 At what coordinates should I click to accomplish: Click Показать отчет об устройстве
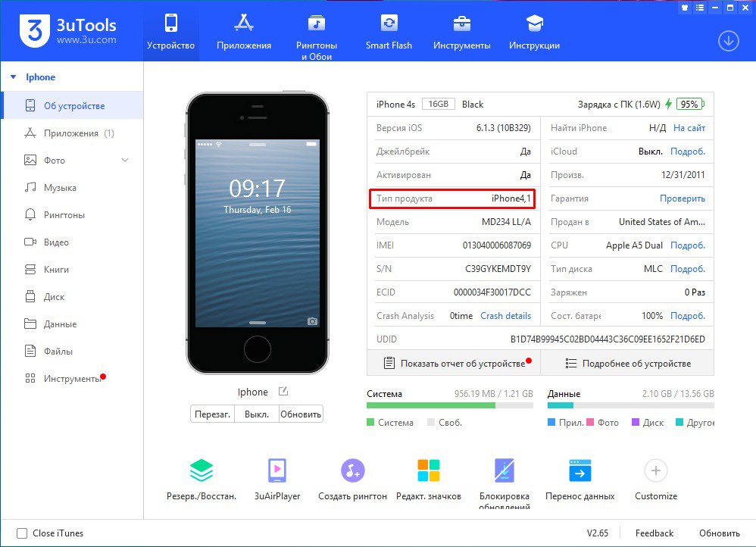(x=454, y=363)
